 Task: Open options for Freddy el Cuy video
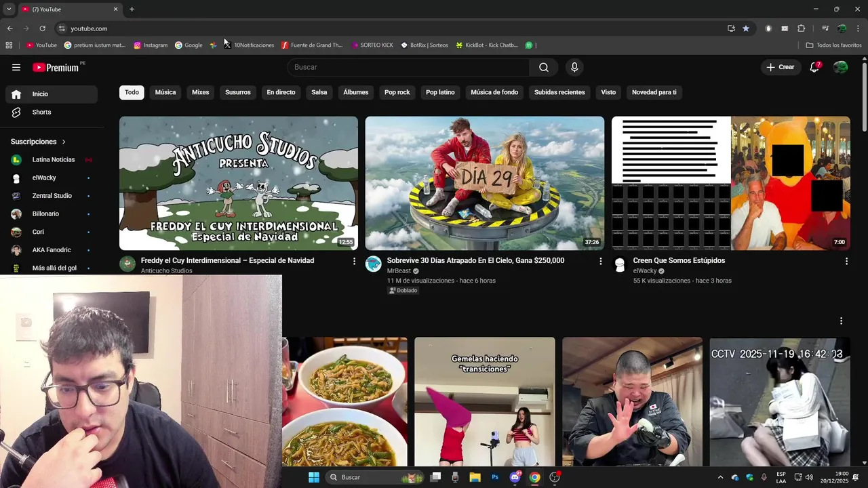point(354,261)
